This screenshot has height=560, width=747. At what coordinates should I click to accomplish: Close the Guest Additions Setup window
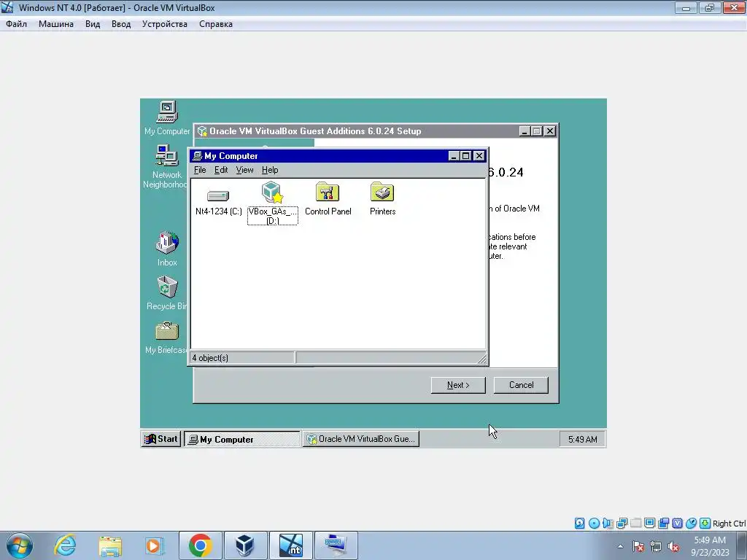[550, 131]
